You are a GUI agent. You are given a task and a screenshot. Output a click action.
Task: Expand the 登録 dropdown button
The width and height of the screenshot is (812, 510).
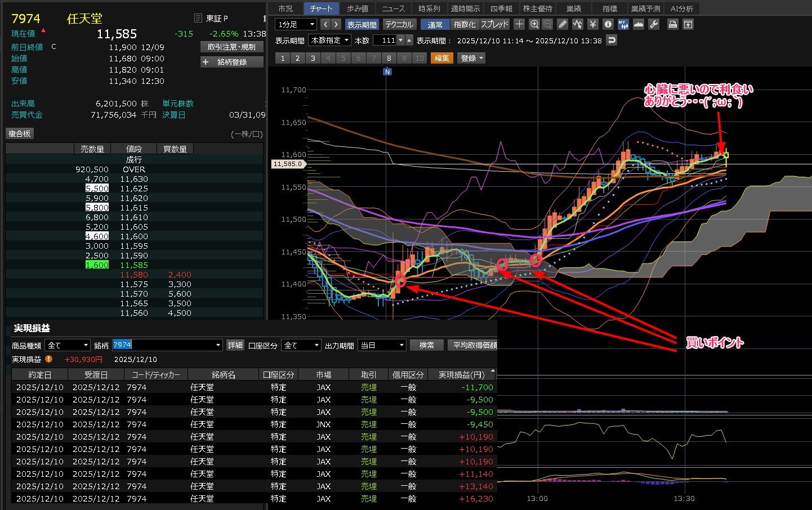coord(472,58)
